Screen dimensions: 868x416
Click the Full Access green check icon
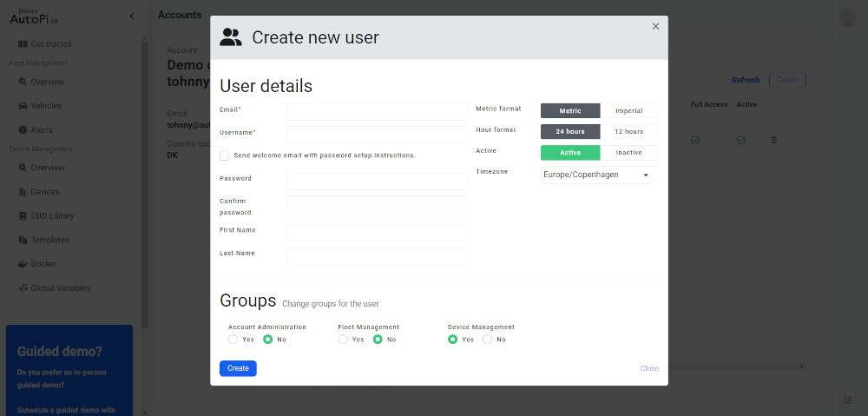[695, 140]
